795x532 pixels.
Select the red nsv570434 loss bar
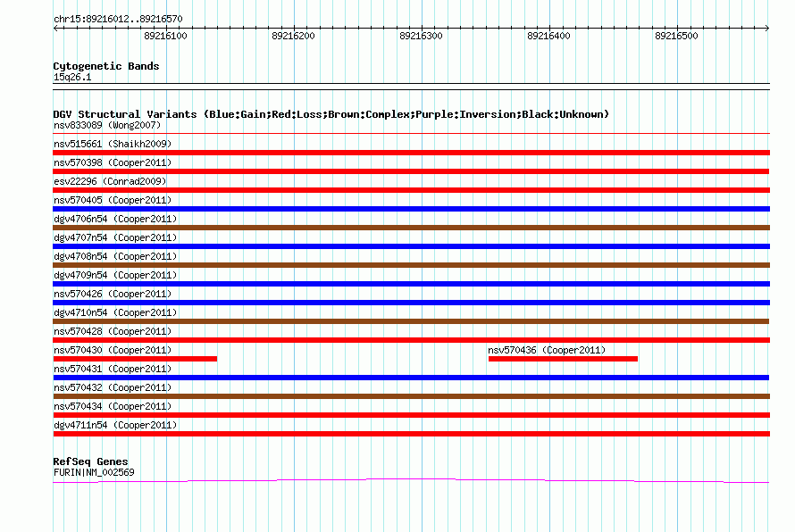411,415
